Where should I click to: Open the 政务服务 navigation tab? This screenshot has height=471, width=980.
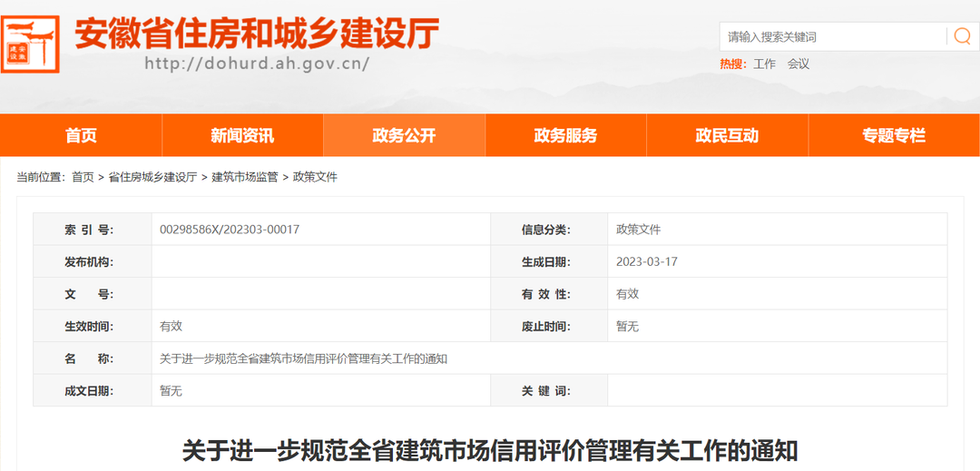pos(565,136)
